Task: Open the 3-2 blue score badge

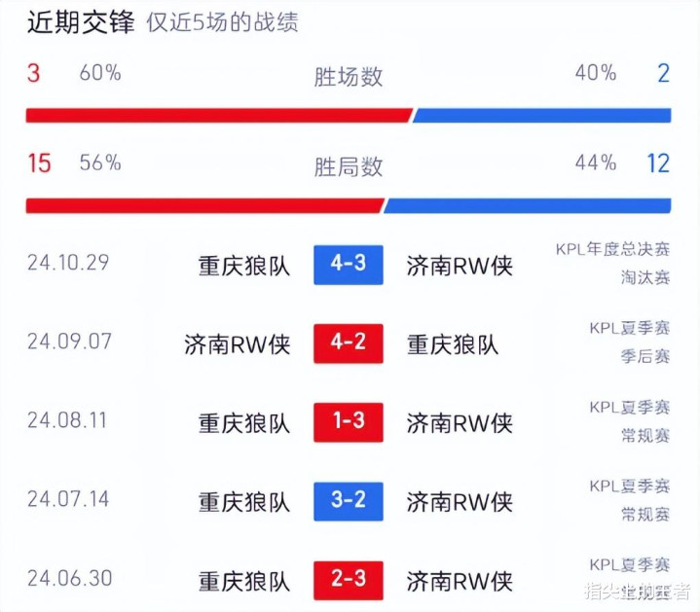Action: 349,501
